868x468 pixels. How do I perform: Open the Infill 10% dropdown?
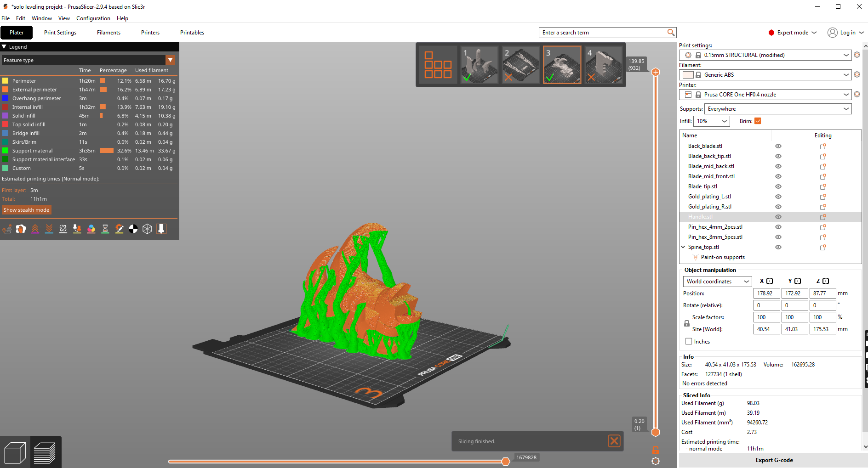(712, 121)
